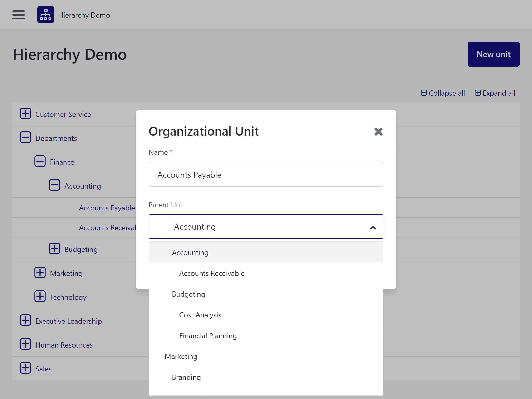Expand the Customer Service node
The height and width of the screenshot is (399, 532).
point(25,114)
